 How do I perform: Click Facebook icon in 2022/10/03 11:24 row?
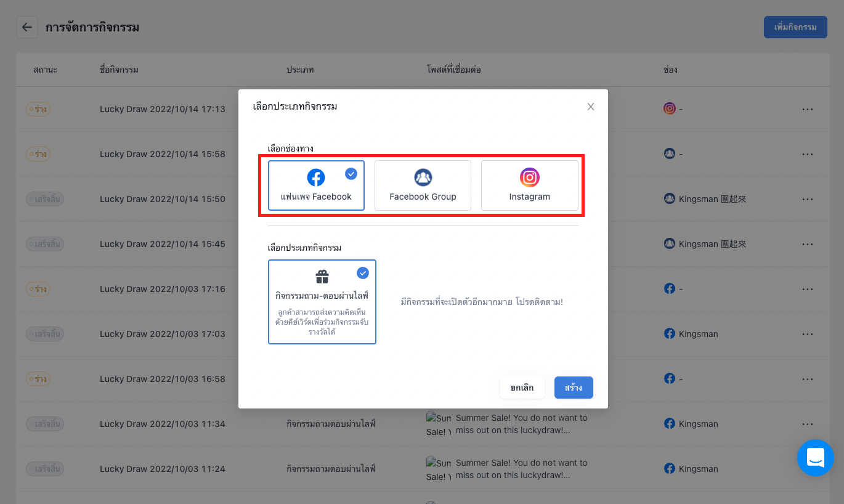point(670,468)
